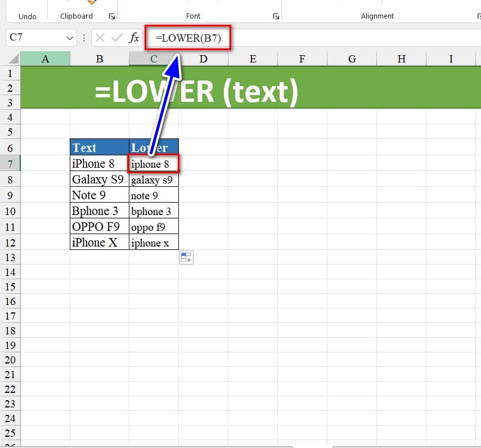Viewport: 481px width, 448px height.
Task: Select column H header
Action: 401,59
